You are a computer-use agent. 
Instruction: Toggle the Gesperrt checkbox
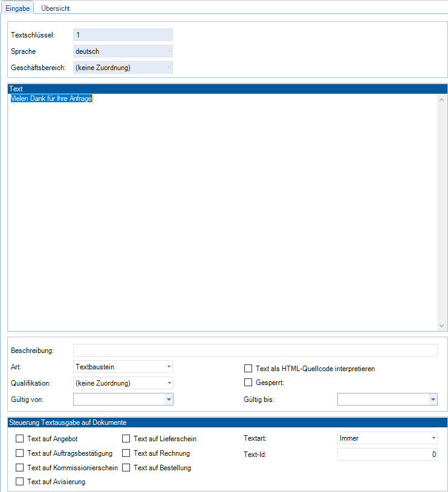point(248,382)
